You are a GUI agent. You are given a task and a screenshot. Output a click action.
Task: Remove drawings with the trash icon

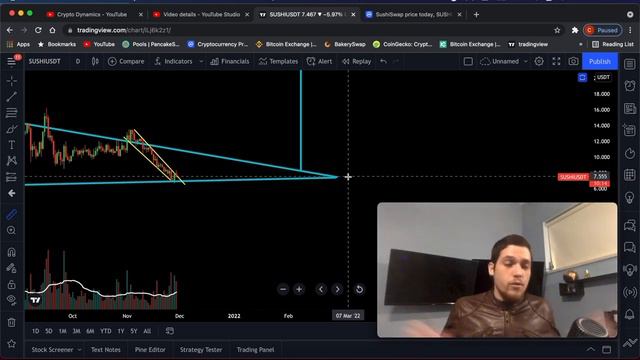pyautogui.click(x=11, y=322)
